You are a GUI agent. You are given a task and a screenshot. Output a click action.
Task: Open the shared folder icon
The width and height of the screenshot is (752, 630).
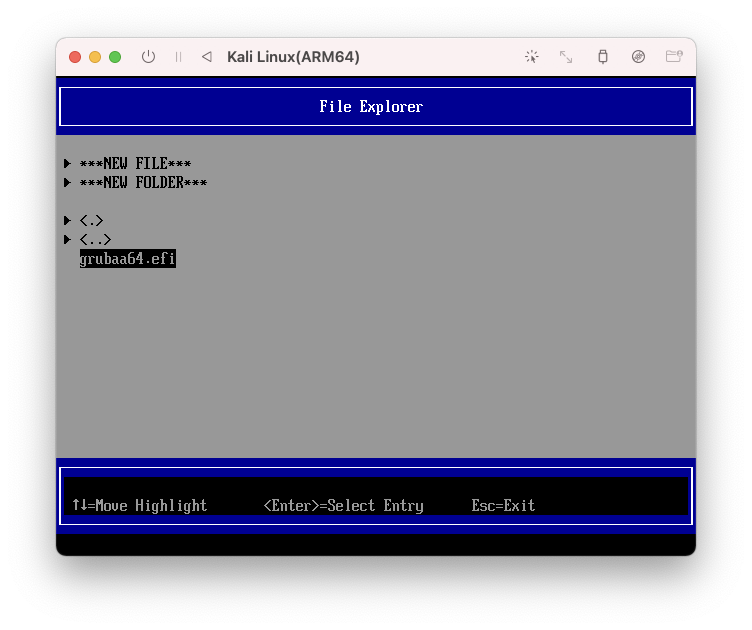pos(674,57)
